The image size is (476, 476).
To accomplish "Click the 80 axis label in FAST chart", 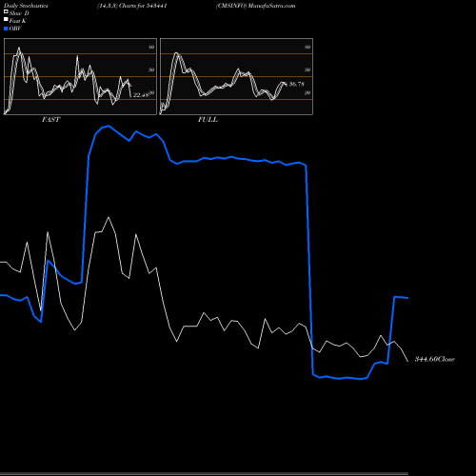I will 151,47.
